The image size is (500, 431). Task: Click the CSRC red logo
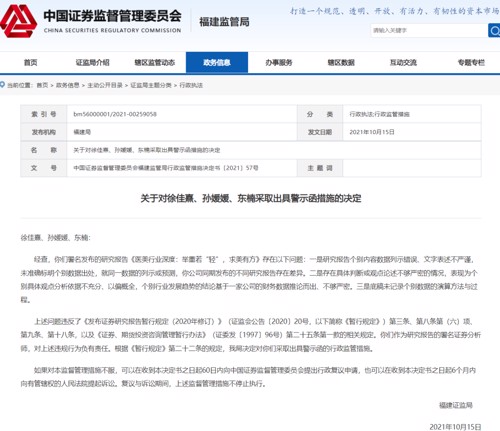point(19,21)
